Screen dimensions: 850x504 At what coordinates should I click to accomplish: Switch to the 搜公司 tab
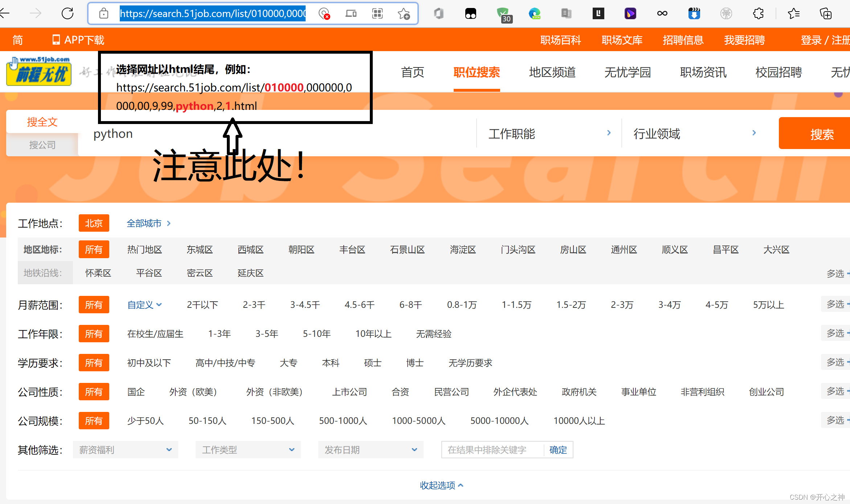coord(42,145)
